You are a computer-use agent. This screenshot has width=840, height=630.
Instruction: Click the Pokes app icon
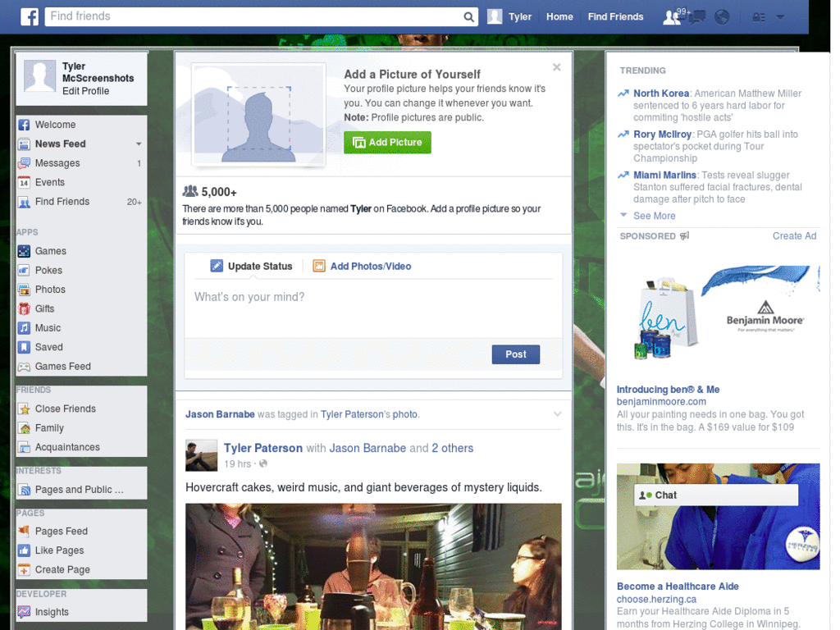24,271
